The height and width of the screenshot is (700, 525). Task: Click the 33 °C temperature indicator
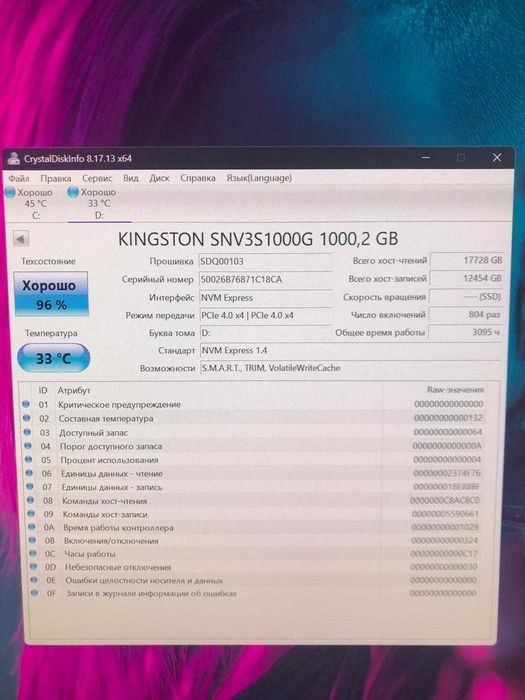pos(54,358)
